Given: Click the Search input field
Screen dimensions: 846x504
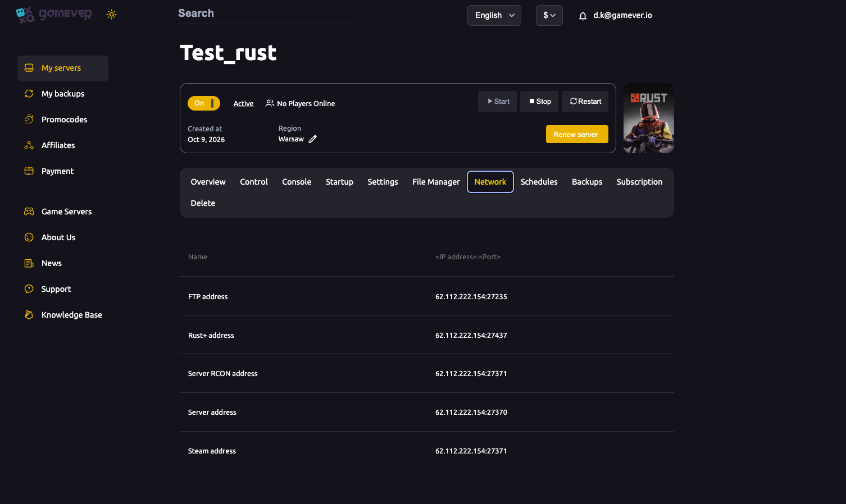Looking at the screenshot, I should 267,13.
